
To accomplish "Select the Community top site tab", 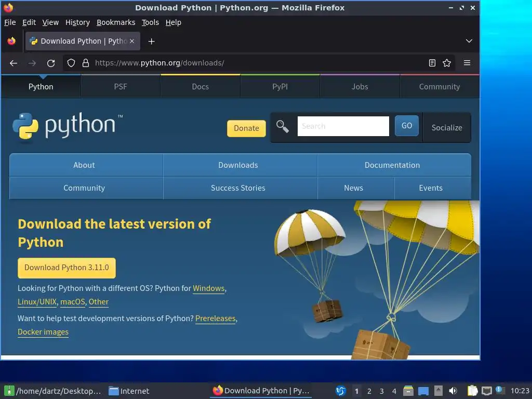I will point(440,87).
